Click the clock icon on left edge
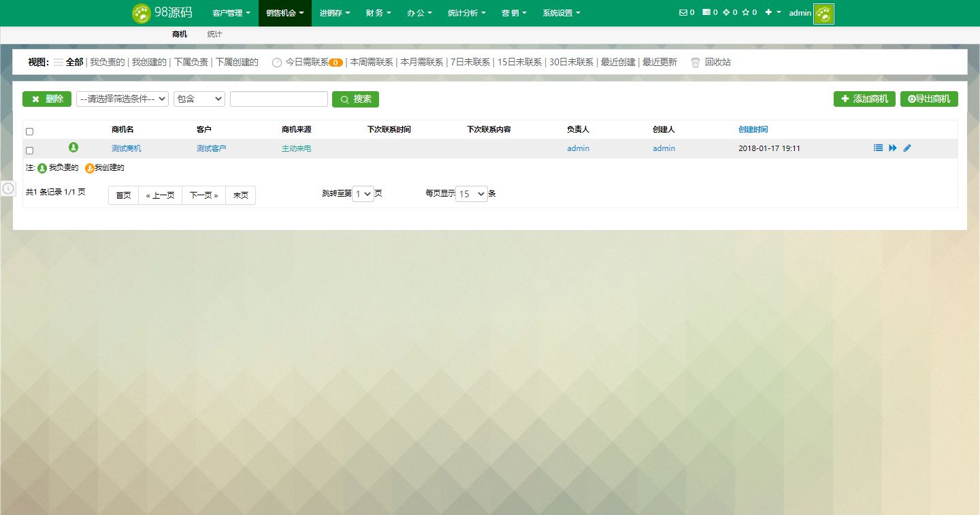Image resolution: width=980 pixels, height=515 pixels. click(8, 188)
